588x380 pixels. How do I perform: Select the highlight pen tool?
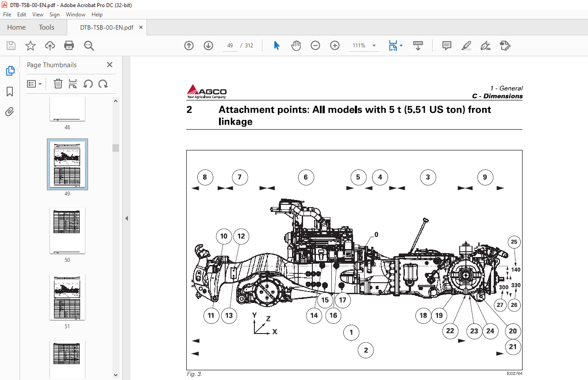coord(466,46)
